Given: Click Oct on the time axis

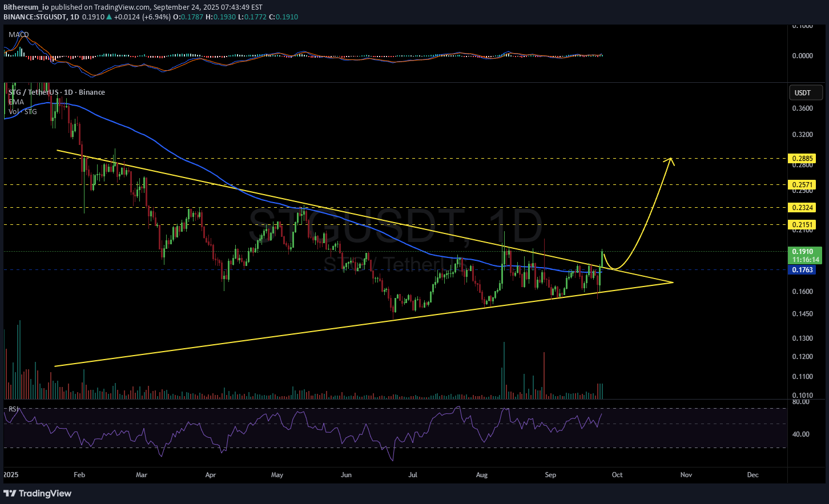Looking at the screenshot, I should 617,475.
